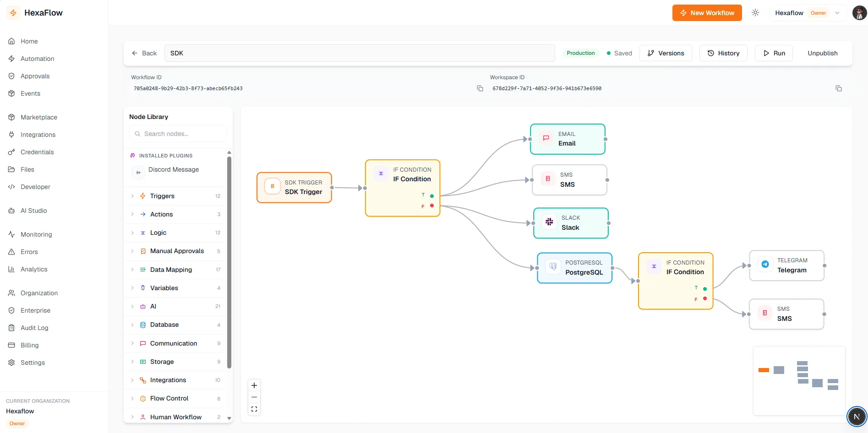Click the Node Library scrollbar
The image size is (868, 433).
tap(229, 262)
